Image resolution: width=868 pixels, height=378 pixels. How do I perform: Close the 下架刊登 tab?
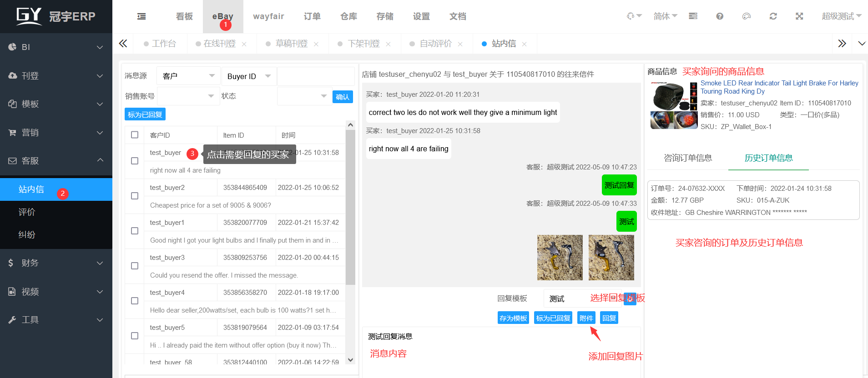point(388,44)
